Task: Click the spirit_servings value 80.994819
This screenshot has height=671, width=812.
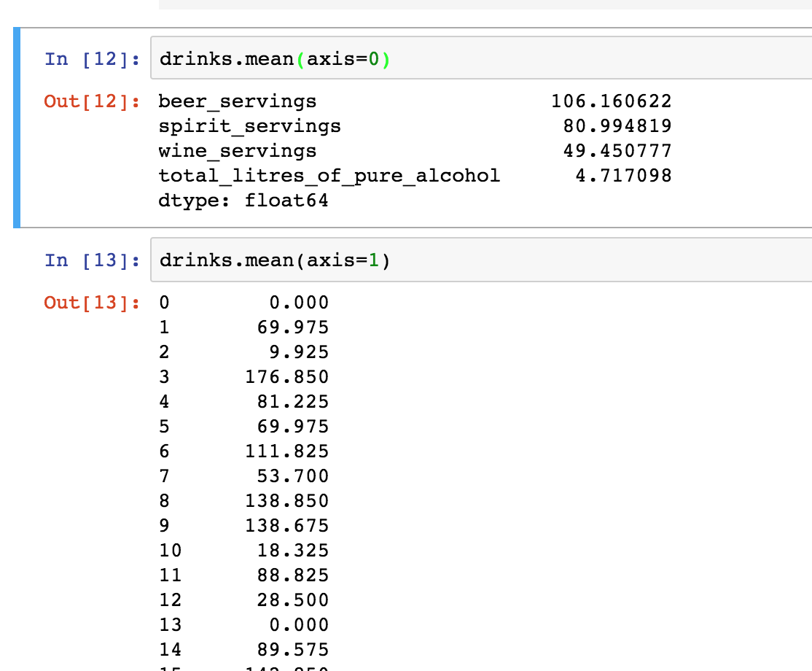Action: click(x=617, y=126)
